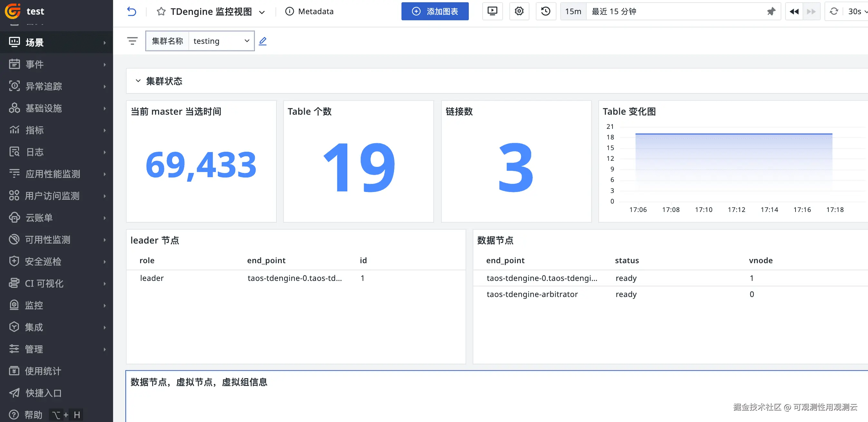Viewport: 868px width, 422px height.
Task: Click the refresh button
Action: click(834, 12)
